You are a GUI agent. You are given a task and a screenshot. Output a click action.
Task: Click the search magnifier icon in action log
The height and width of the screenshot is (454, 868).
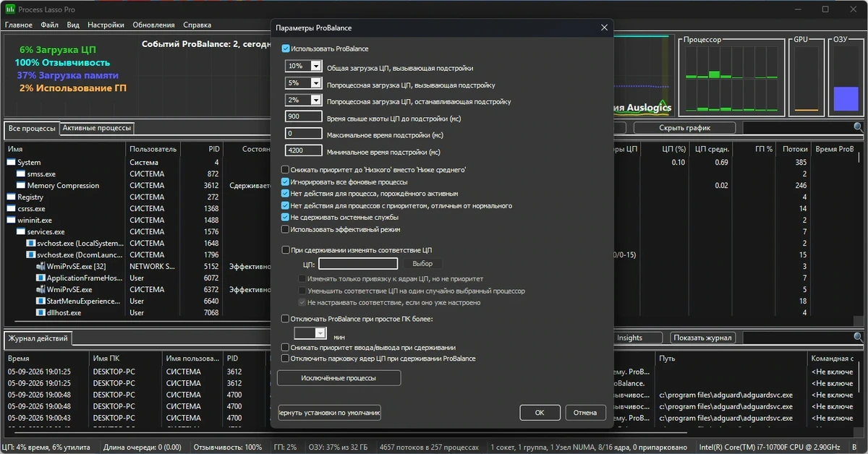pos(858,337)
